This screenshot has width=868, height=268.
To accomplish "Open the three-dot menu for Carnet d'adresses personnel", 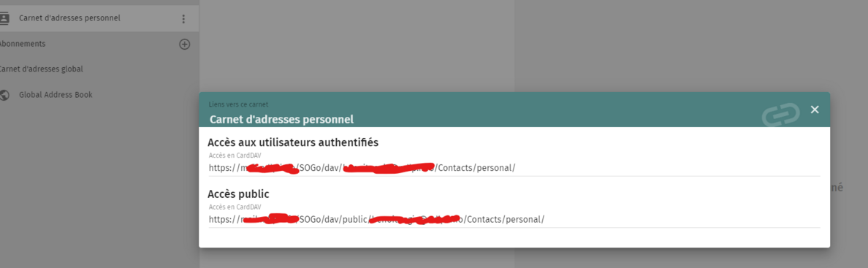I will point(184,19).
